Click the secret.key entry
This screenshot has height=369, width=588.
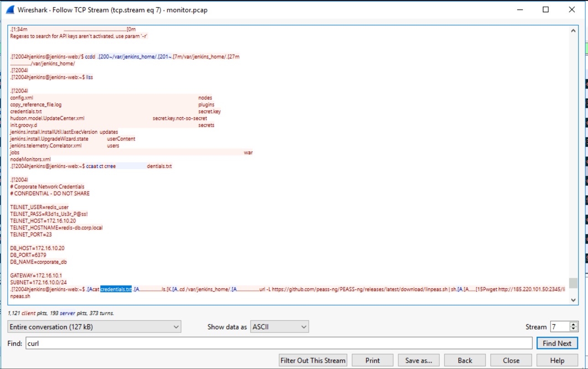209,111
